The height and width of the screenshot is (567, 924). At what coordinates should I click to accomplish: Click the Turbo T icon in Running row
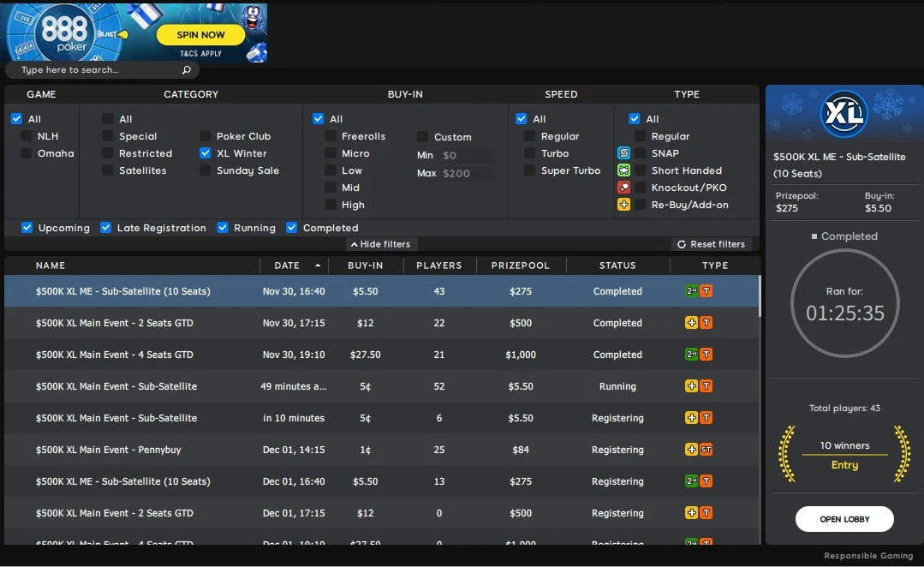click(706, 386)
